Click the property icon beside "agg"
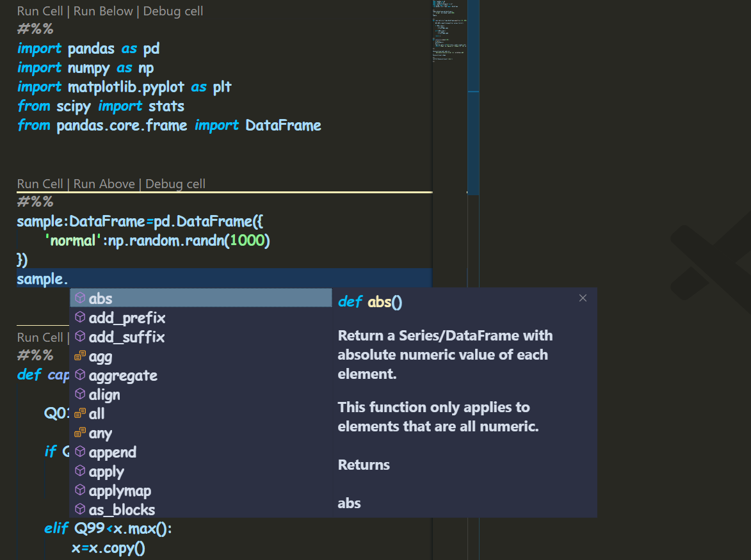Screen dimensions: 751x560 point(79,356)
